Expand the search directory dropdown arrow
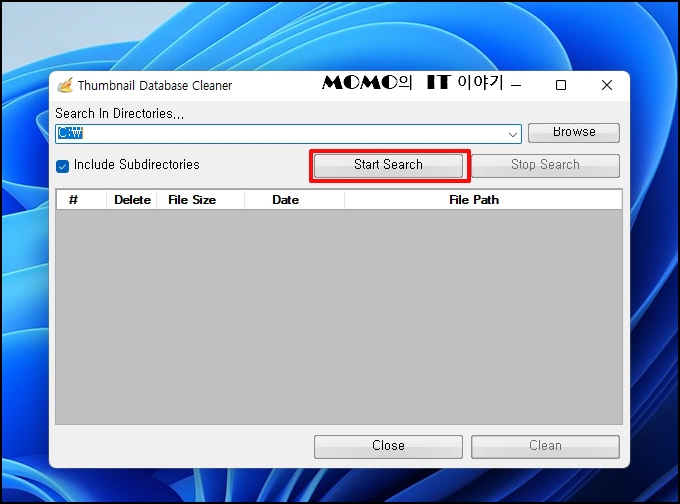The image size is (680, 504). pyautogui.click(x=513, y=134)
